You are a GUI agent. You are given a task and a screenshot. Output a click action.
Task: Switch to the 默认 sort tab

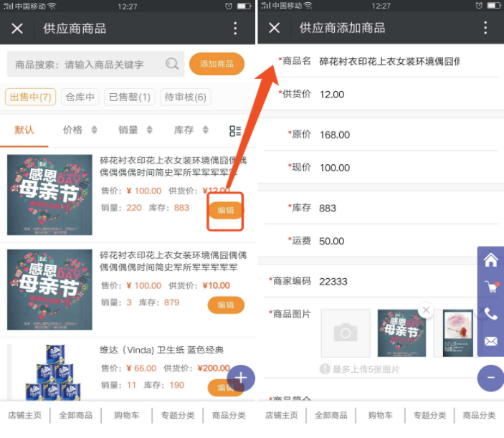pyautogui.click(x=24, y=130)
